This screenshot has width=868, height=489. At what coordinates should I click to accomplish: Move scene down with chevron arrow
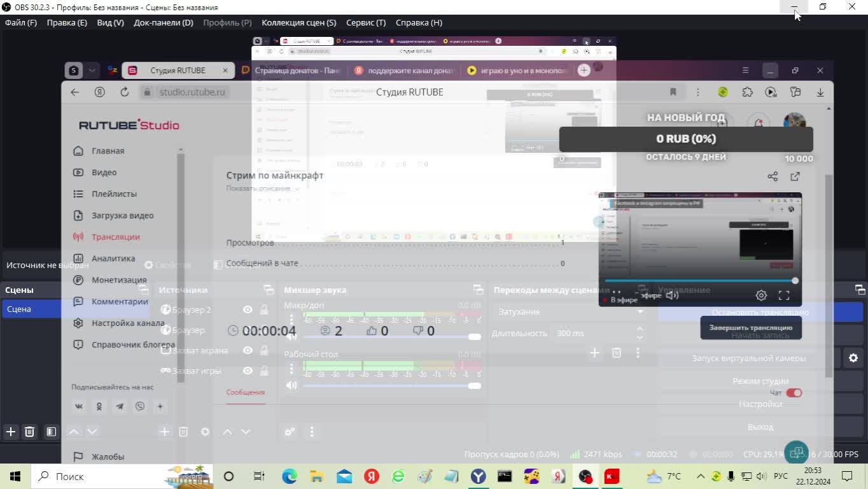[92, 432]
